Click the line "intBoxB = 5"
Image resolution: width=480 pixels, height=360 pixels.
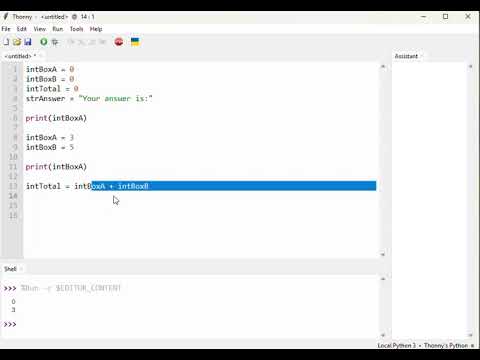point(50,147)
